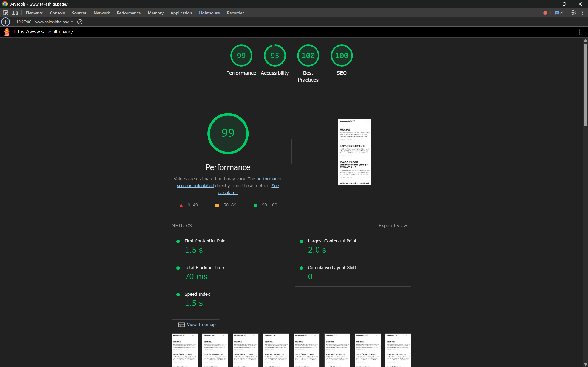
Task: Open the Lighthouse report tools menu
Action: click(x=580, y=32)
